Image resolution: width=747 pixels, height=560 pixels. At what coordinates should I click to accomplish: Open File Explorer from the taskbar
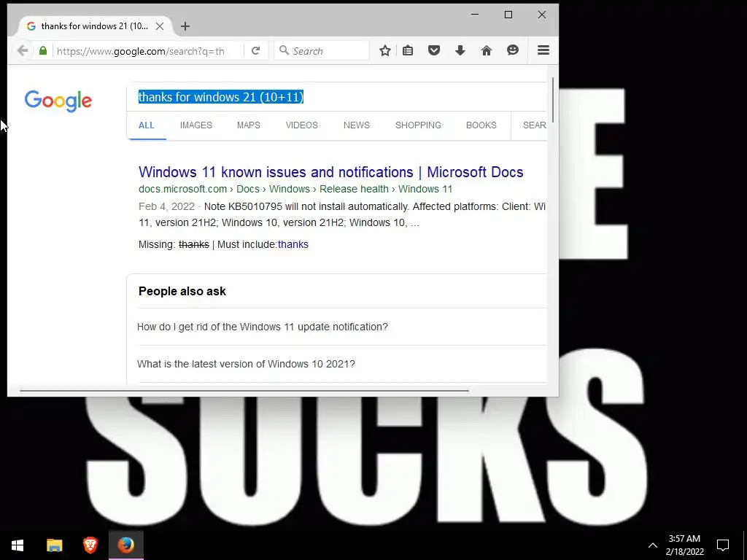click(x=54, y=545)
